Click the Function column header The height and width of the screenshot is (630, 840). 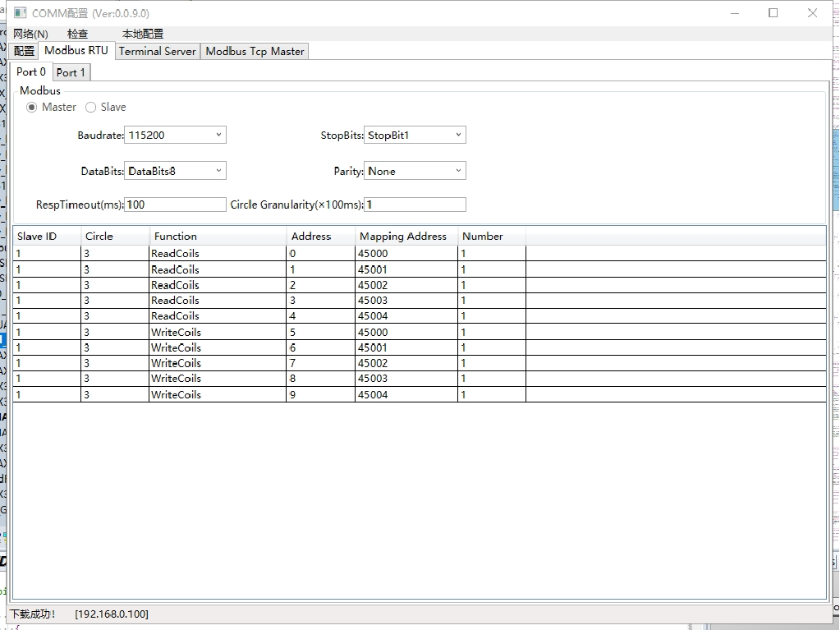tap(176, 236)
